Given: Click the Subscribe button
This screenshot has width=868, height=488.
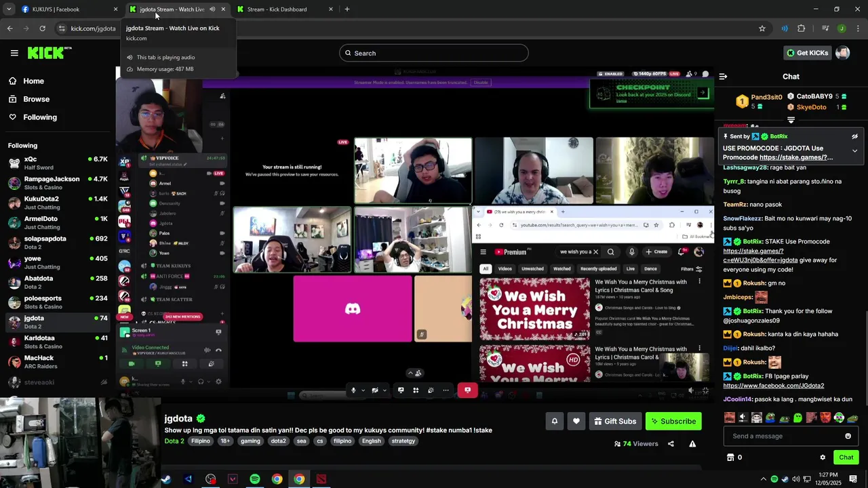Looking at the screenshot, I should pos(673,421).
